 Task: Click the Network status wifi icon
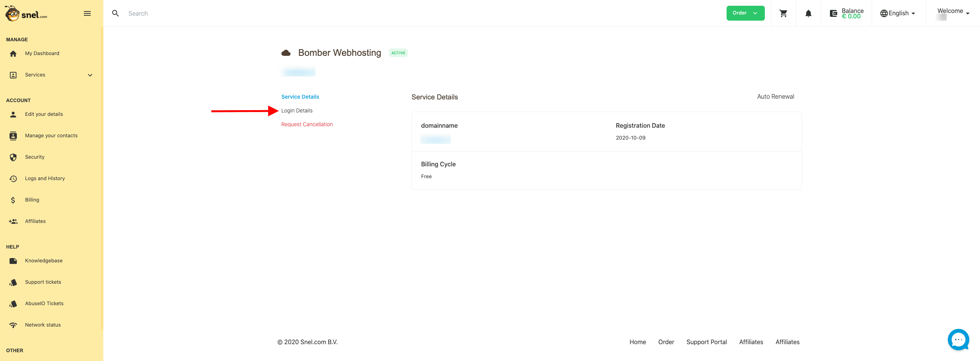(x=13, y=325)
